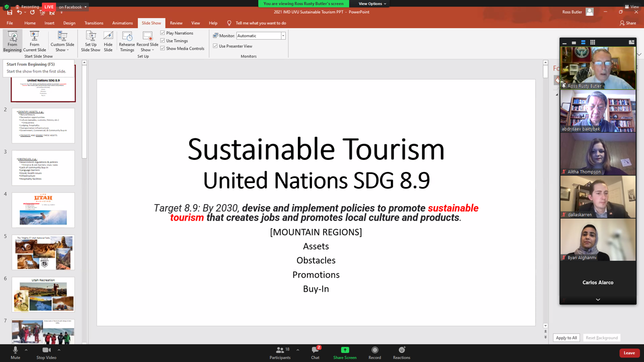
Task: Open Zoom View Options menu
Action: pyautogui.click(x=372, y=4)
